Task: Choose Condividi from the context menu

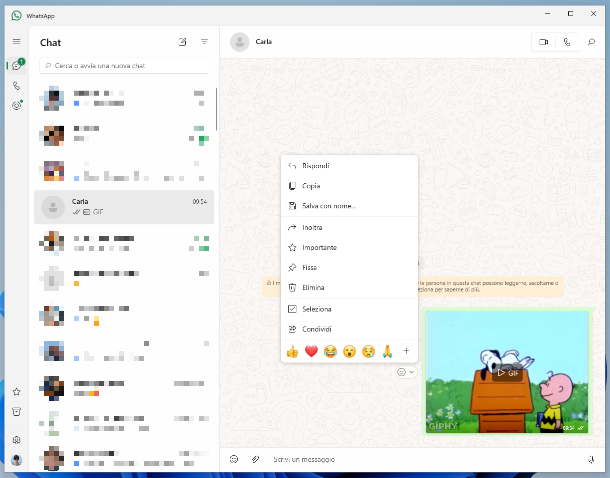Action: click(349, 329)
